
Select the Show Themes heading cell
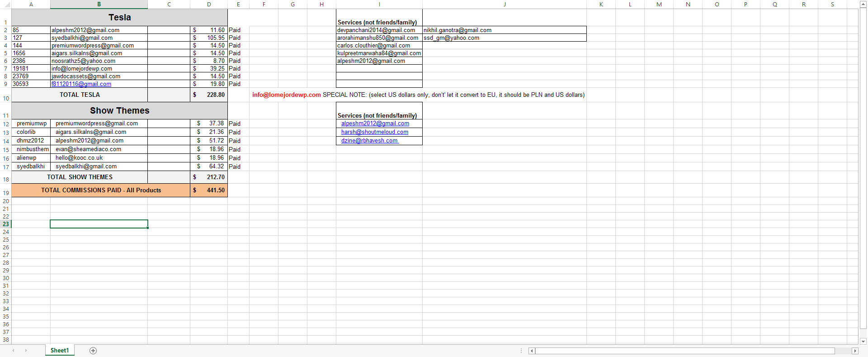click(x=119, y=111)
